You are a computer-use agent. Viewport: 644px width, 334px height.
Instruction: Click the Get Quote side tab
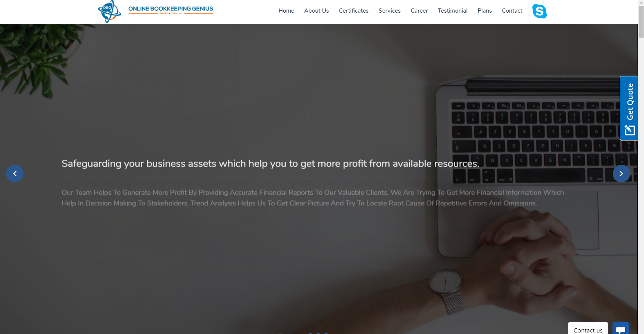point(629,108)
